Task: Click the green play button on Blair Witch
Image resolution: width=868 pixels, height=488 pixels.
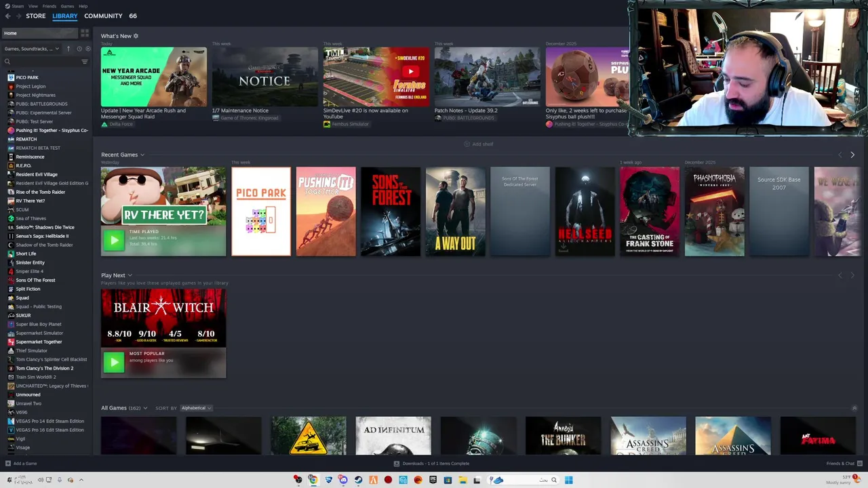Action: coord(114,362)
